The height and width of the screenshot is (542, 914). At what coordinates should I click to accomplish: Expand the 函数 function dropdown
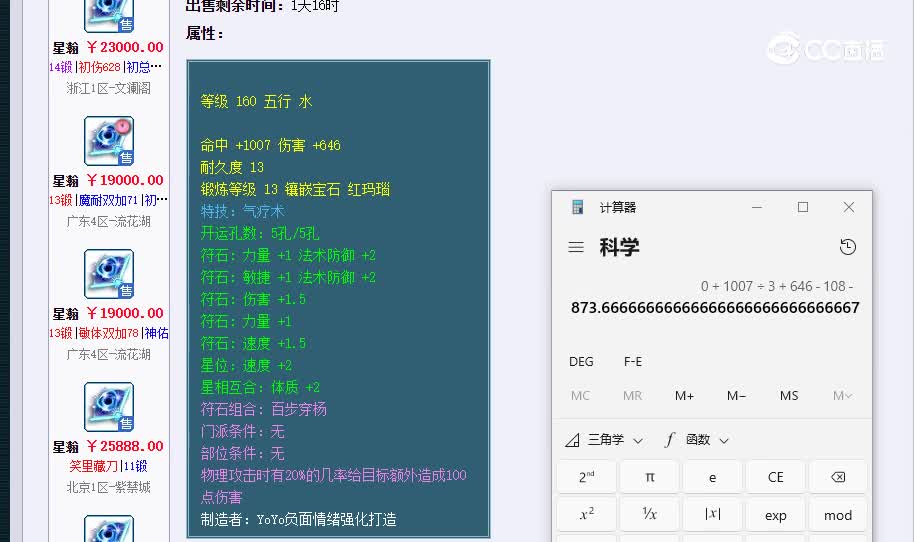point(697,439)
